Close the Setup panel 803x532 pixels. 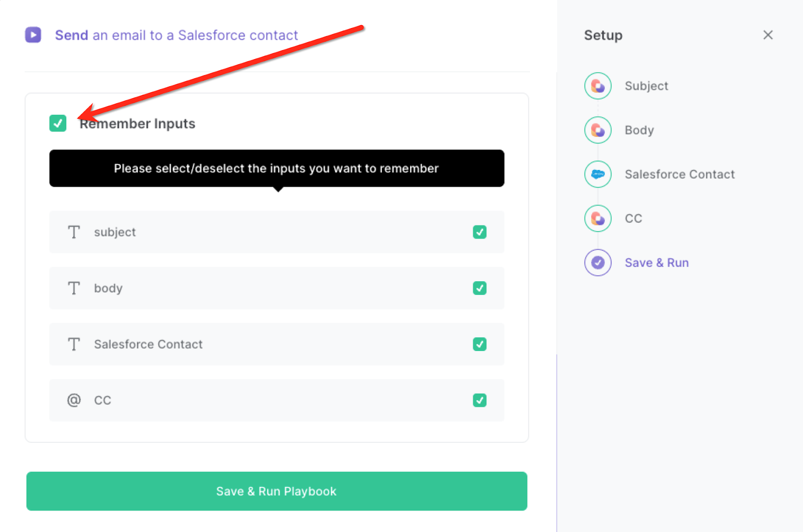(x=768, y=35)
